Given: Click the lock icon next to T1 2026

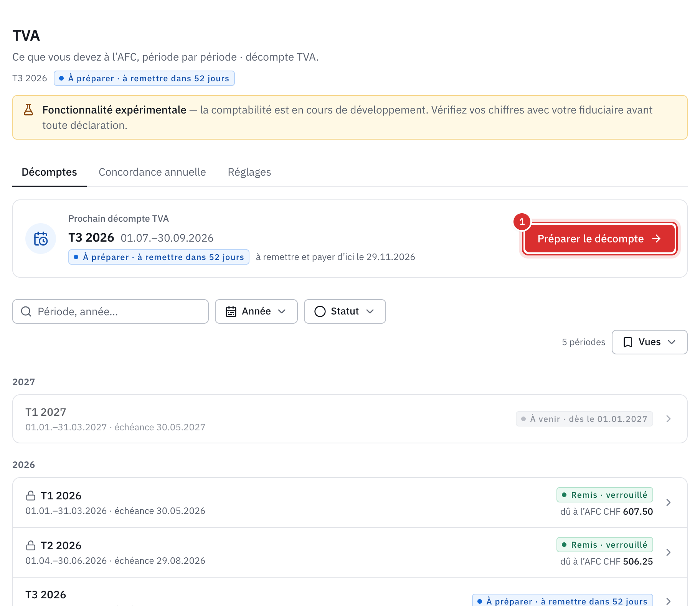Looking at the screenshot, I should [x=31, y=496].
